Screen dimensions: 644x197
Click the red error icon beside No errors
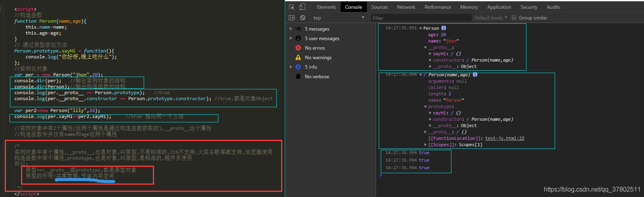[x=298, y=48]
